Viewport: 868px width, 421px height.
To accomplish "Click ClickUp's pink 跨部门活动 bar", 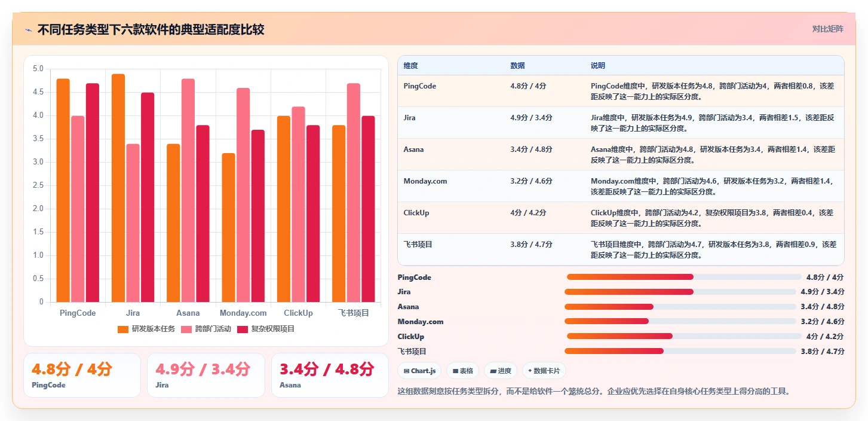I will (298, 205).
